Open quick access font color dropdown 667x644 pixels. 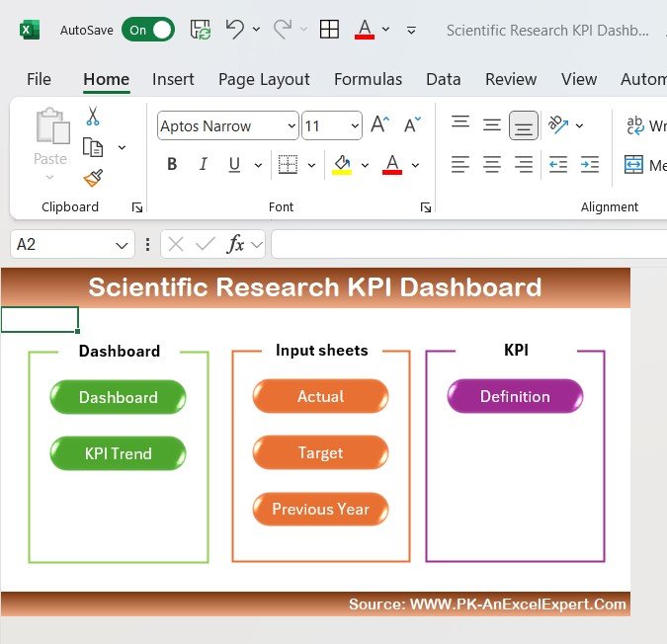coord(385,30)
